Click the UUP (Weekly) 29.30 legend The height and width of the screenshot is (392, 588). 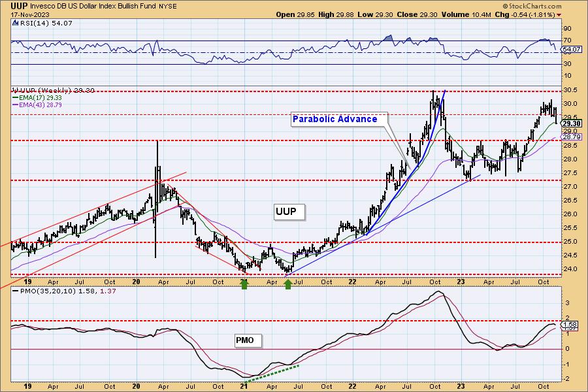pos(54,90)
